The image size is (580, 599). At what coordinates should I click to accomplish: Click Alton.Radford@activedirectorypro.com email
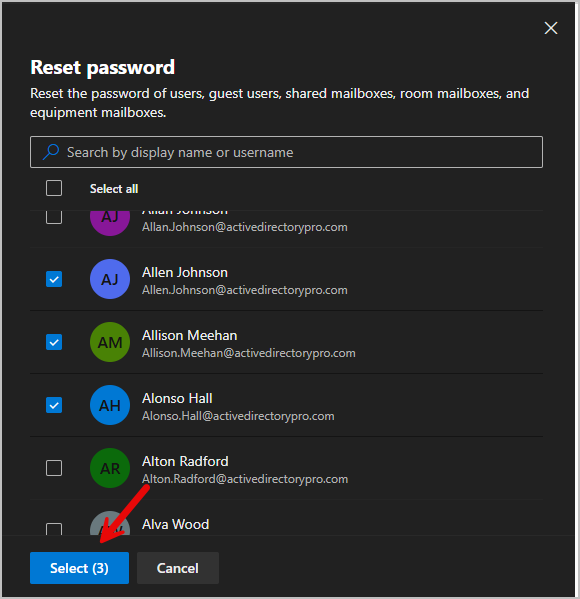click(x=245, y=479)
